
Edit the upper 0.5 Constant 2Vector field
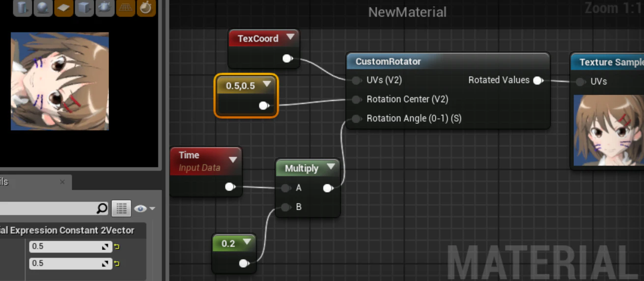point(71,247)
